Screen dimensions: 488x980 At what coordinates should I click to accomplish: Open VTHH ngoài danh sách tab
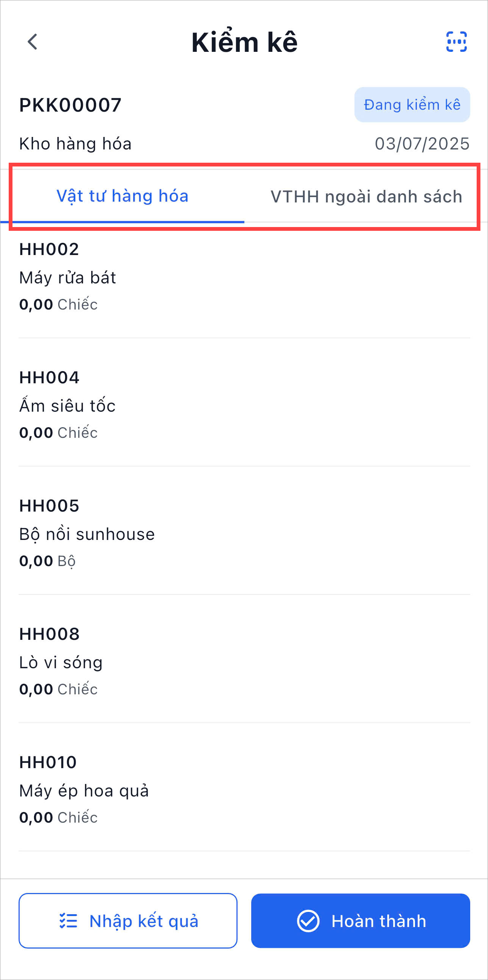366,197
